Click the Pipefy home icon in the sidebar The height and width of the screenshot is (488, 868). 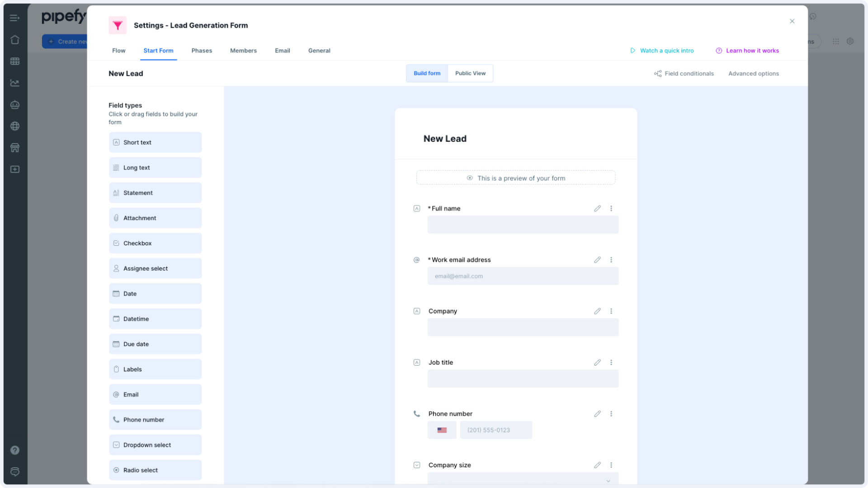pos(15,40)
